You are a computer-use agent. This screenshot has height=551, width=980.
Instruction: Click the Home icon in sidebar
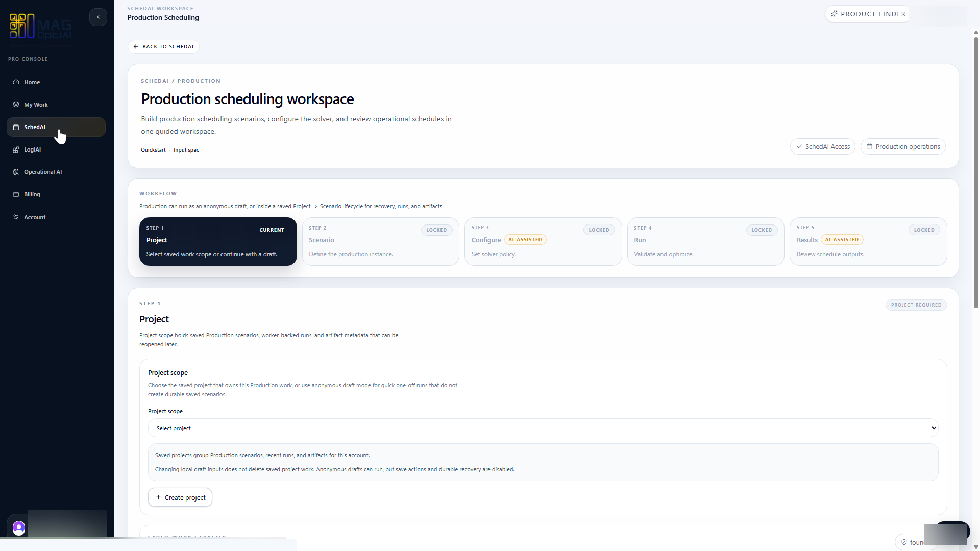(16, 82)
